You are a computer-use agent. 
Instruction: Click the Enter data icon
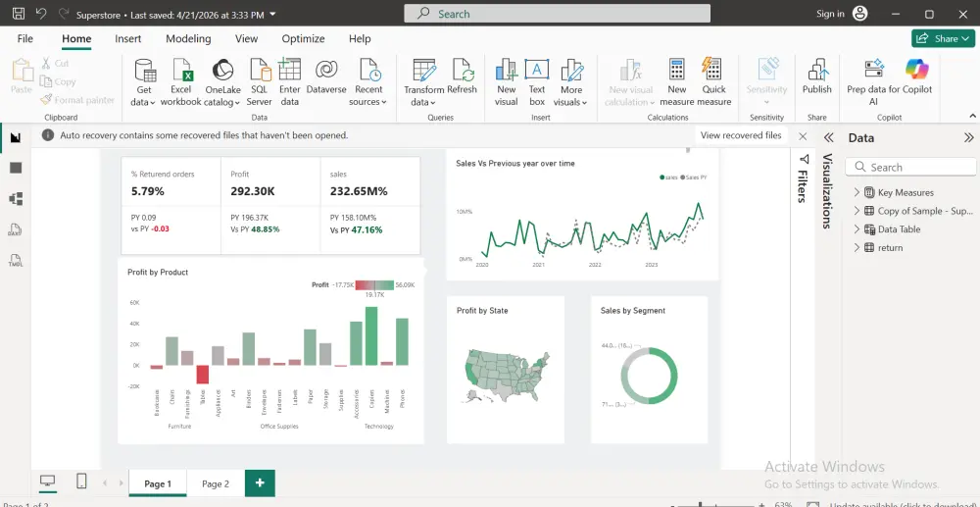289,70
